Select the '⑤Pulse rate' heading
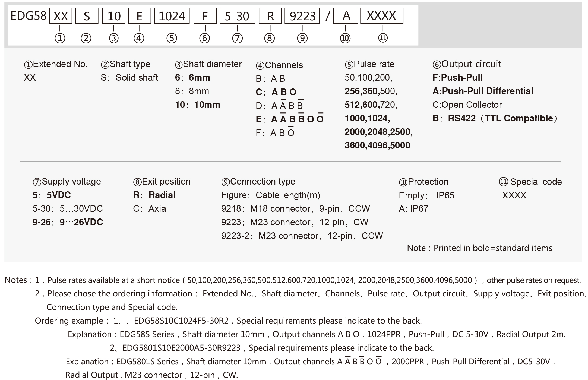Viewport: 588px width, 380px height. point(369,64)
